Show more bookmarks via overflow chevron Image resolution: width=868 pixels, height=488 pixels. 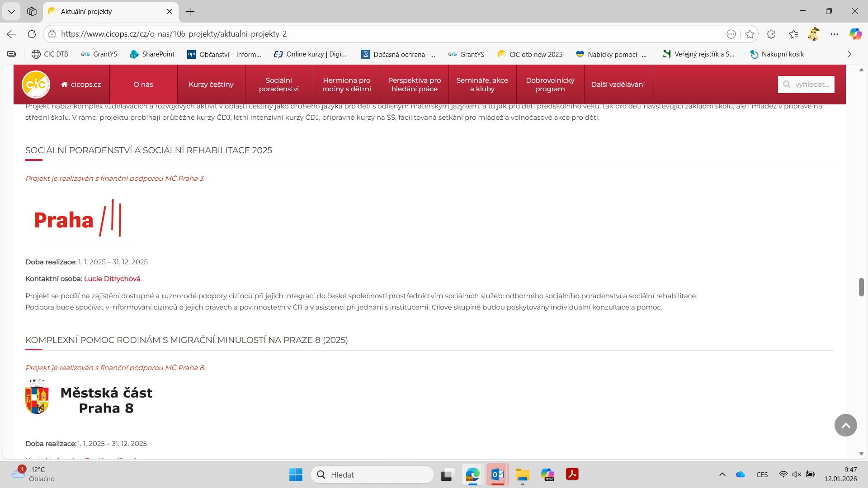point(849,54)
